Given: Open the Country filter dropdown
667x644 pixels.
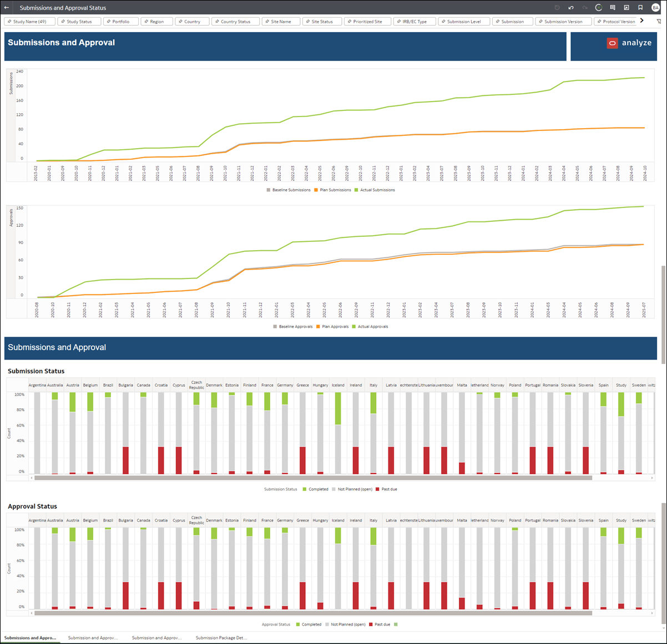Looking at the screenshot, I should 191,21.
